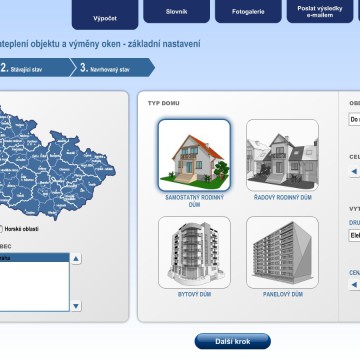This screenshot has width=360, height=360.
Task: Click the left arrow under the CEL label
Action: [x=354, y=172]
